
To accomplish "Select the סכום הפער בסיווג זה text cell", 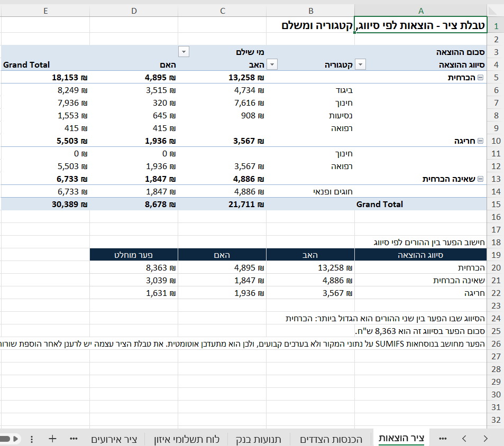I will coord(420,331).
